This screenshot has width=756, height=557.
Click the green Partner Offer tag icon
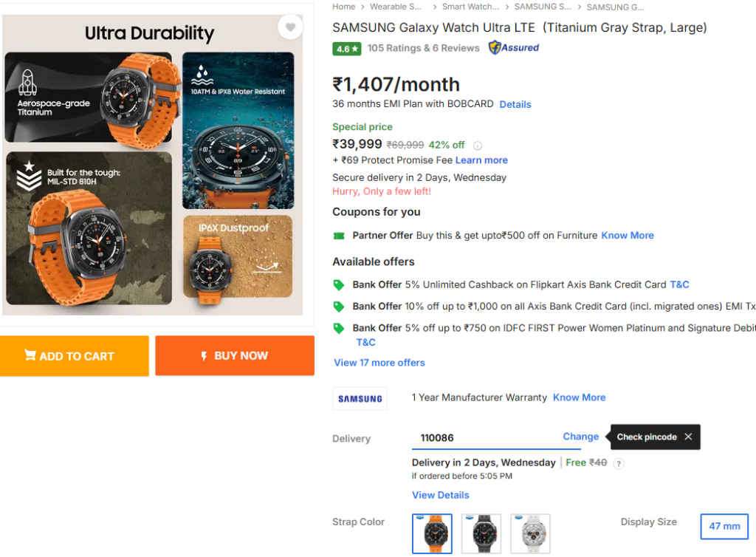339,235
